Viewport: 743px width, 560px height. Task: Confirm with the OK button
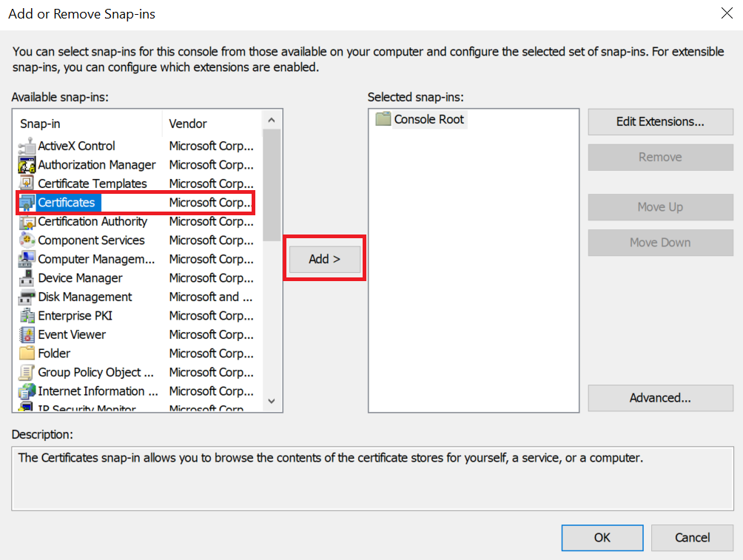pos(602,538)
